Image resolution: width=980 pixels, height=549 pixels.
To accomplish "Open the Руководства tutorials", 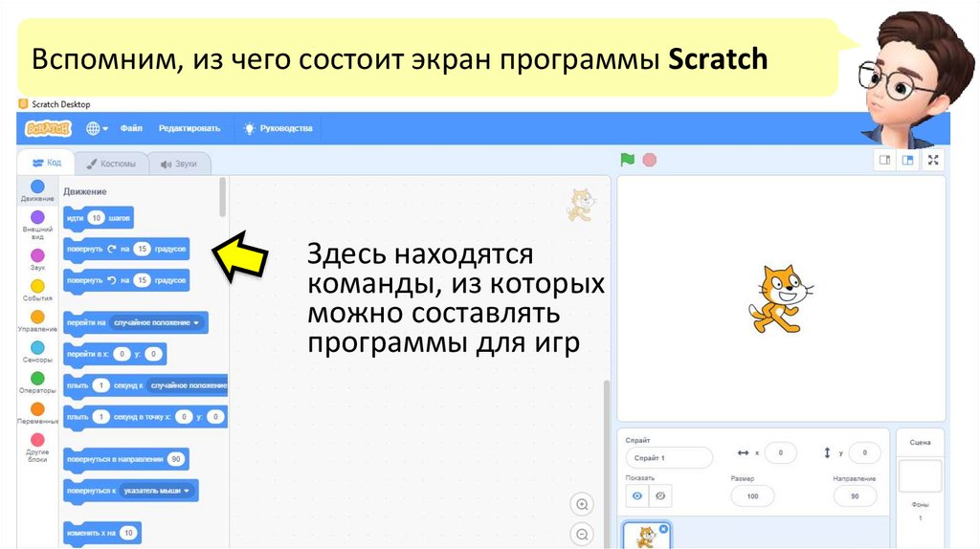I will (278, 128).
